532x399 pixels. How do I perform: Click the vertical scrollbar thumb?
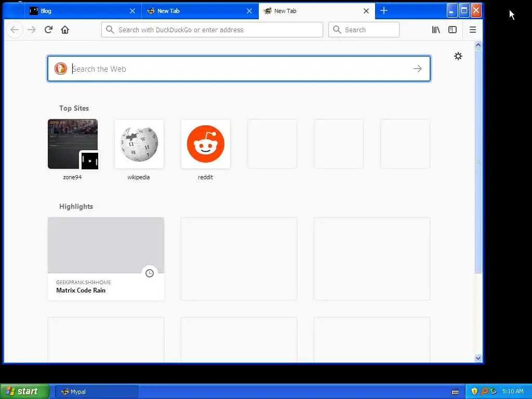[x=478, y=161]
